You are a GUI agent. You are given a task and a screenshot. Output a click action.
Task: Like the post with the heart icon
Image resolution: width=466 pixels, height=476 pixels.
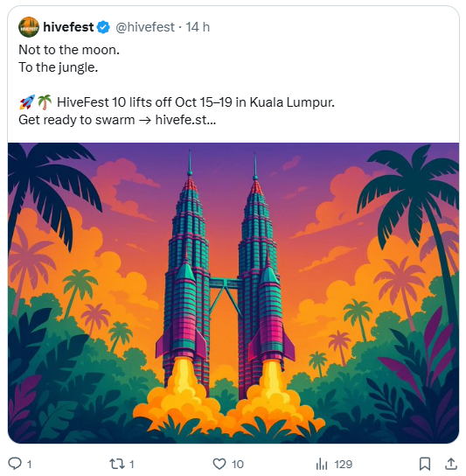pos(219,464)
